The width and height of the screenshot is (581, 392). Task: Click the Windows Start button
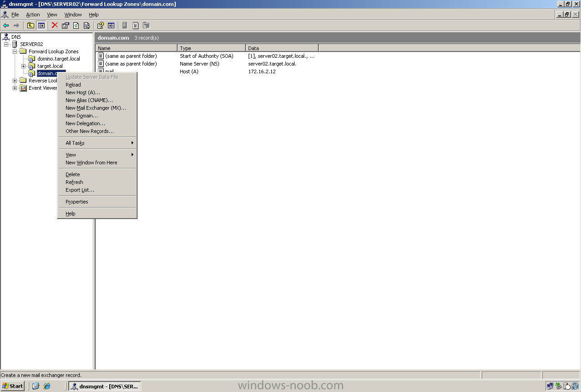tap(13, 386)
